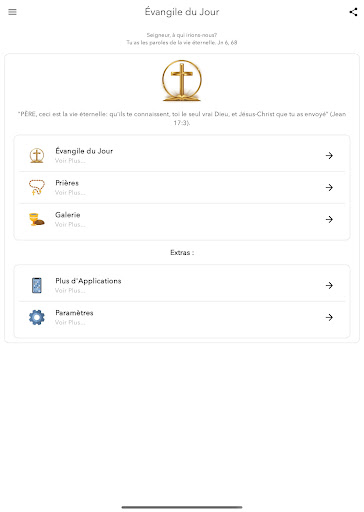The image size is (364, 512).
Task: Open the Évangile du Jour row arrow
Action: tap(329, 156)
